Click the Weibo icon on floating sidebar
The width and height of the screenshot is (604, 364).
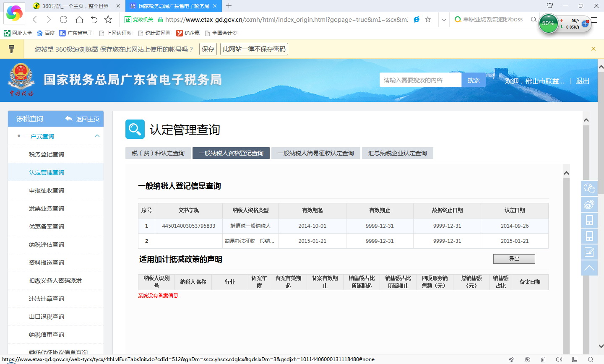[x=589, y=204]
